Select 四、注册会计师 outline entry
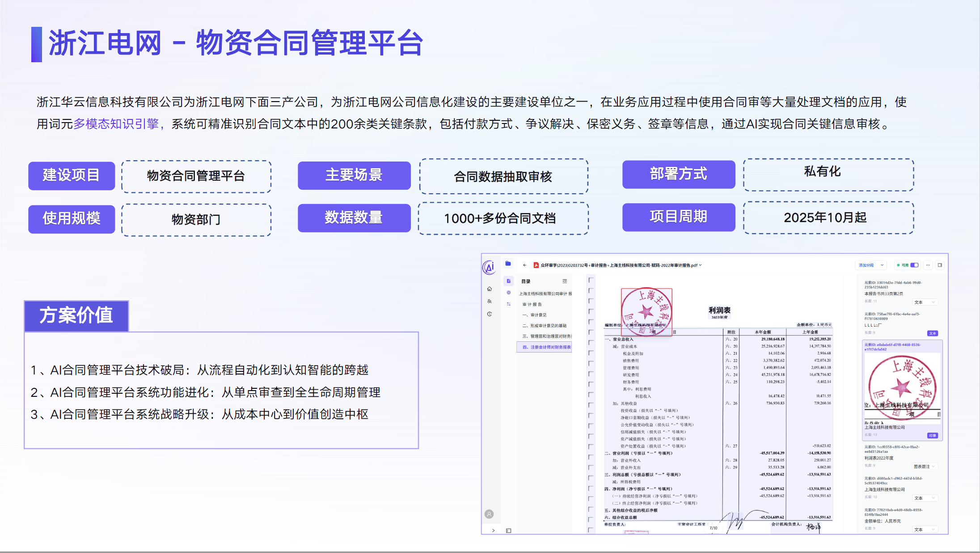980x553 pixels. [x=546, y=347]
